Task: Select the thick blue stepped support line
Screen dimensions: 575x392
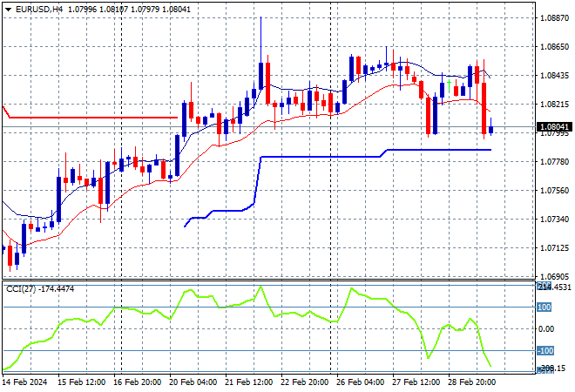Action: pyautogui.click(x=322, y=157)
